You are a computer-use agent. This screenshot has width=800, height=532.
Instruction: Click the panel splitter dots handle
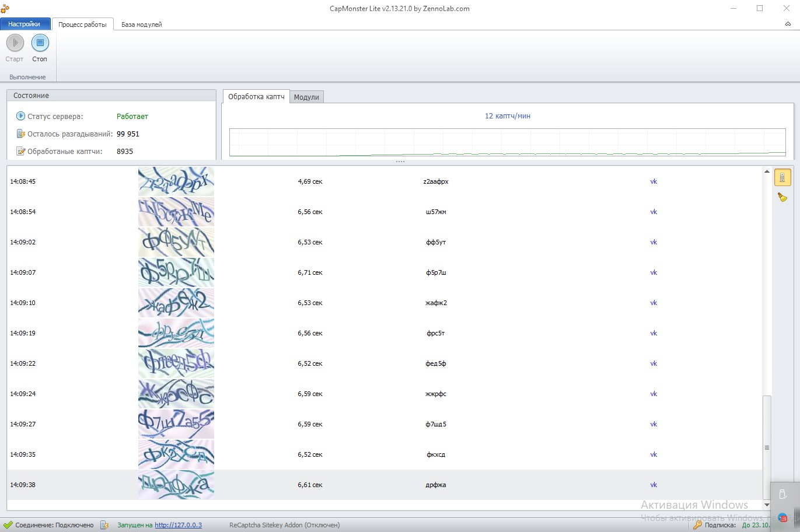[x=400, y=162]
